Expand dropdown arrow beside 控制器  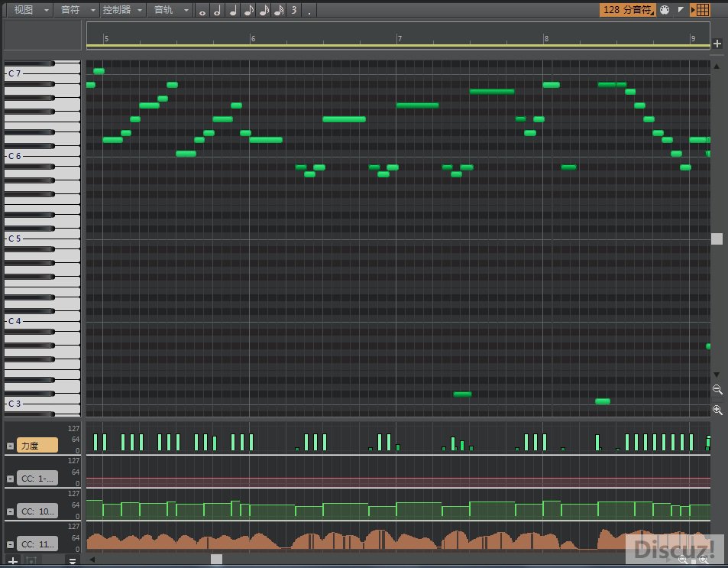[x=140, y=10]
